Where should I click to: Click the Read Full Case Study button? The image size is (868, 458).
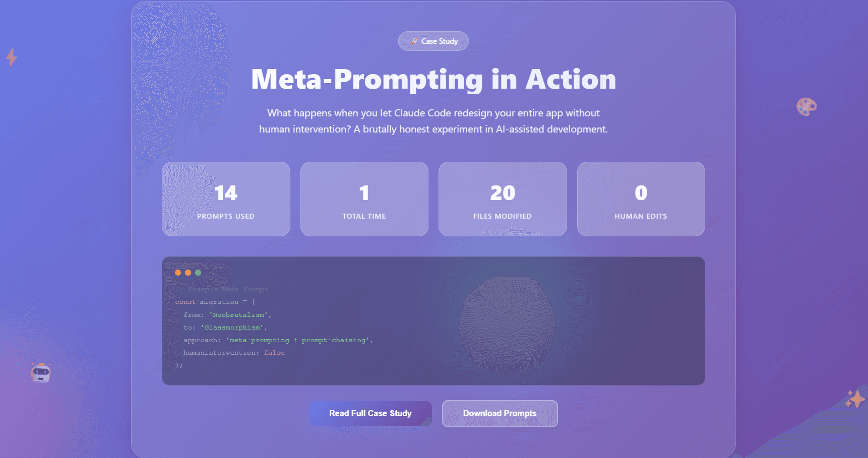pyautogui.click(x=370, y=413)
